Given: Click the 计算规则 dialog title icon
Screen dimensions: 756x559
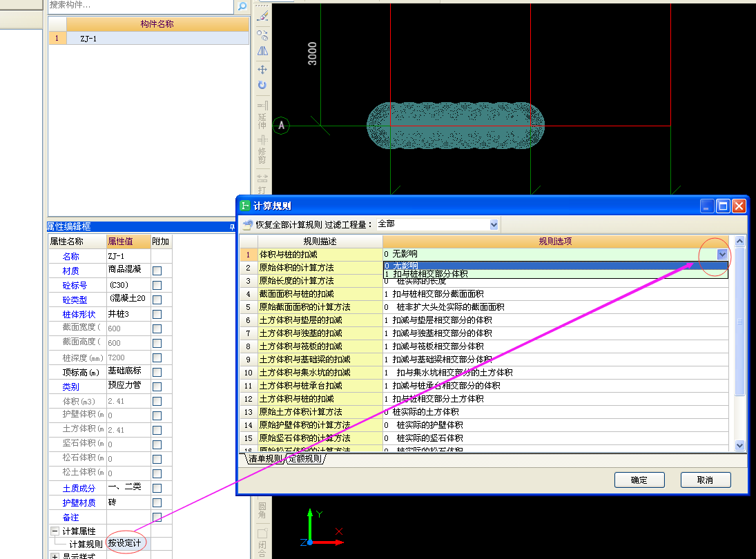Looking at the screenshot, I should click(245, 206).
